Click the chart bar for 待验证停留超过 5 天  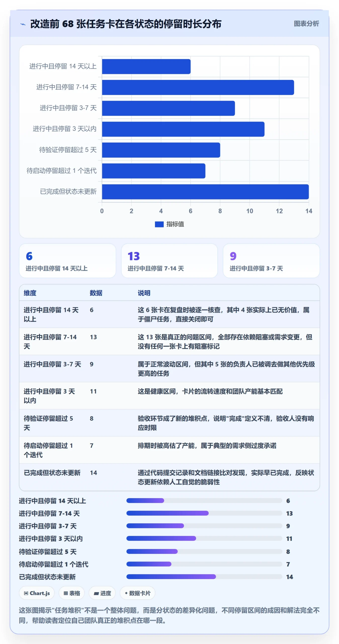point(161,150)
